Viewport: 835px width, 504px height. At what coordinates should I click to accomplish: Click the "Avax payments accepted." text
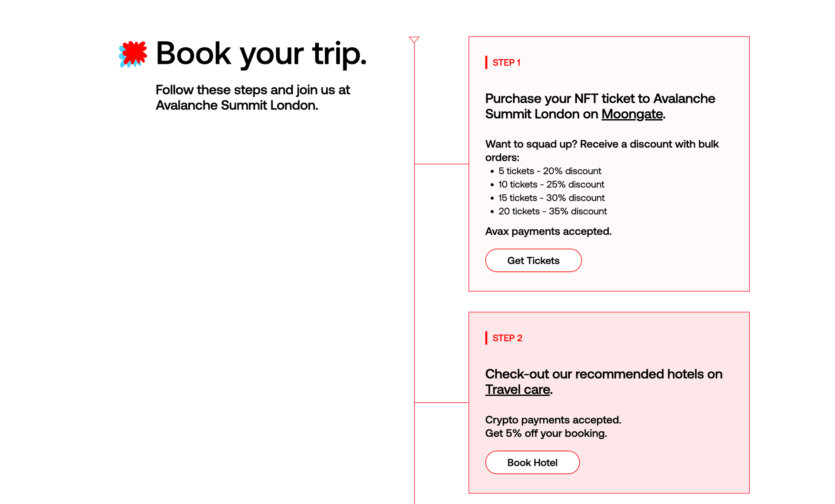pyautogui.click(x=548, y=231)
